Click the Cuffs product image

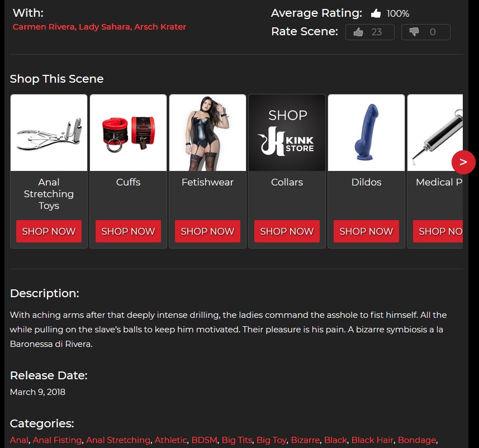[129, 133]
